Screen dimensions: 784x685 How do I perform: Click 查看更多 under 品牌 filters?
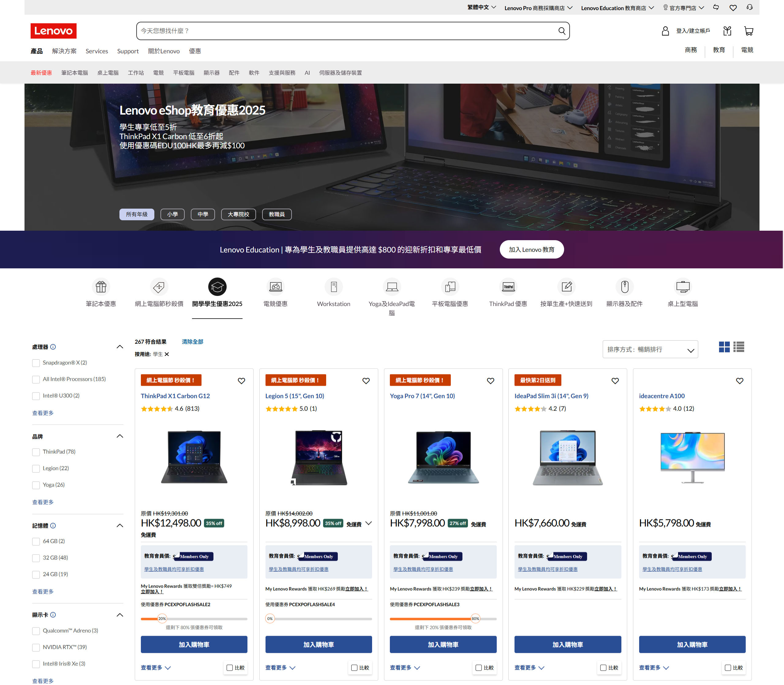43,502
